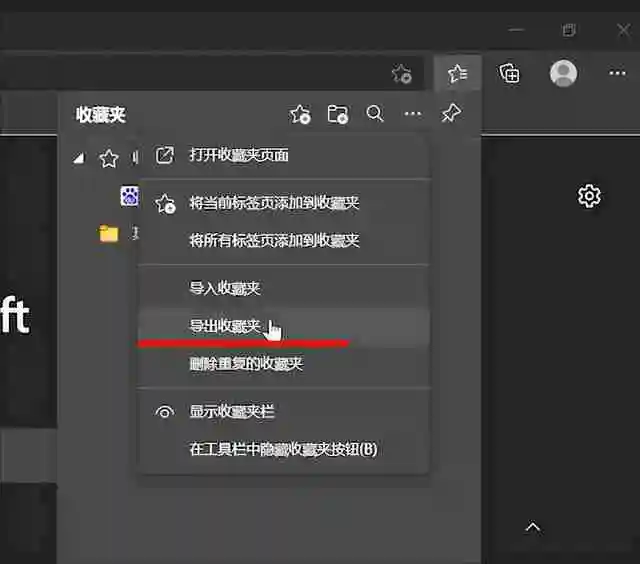Image resolution: width=640 pixels, height=564 pixels.
Task: Add current page via star icon in 收藏夹 panel
Action: [300, 114]
